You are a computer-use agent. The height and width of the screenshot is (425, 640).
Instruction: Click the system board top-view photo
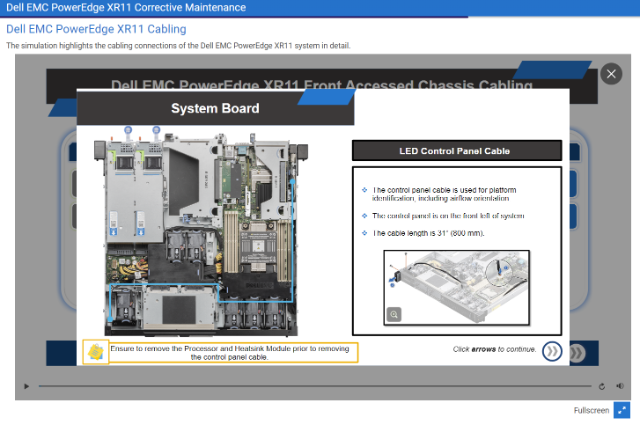[x=200, y=233]
